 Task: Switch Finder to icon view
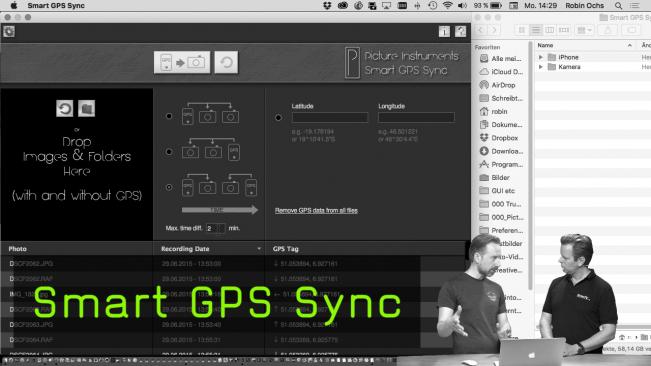click(522, 30)
